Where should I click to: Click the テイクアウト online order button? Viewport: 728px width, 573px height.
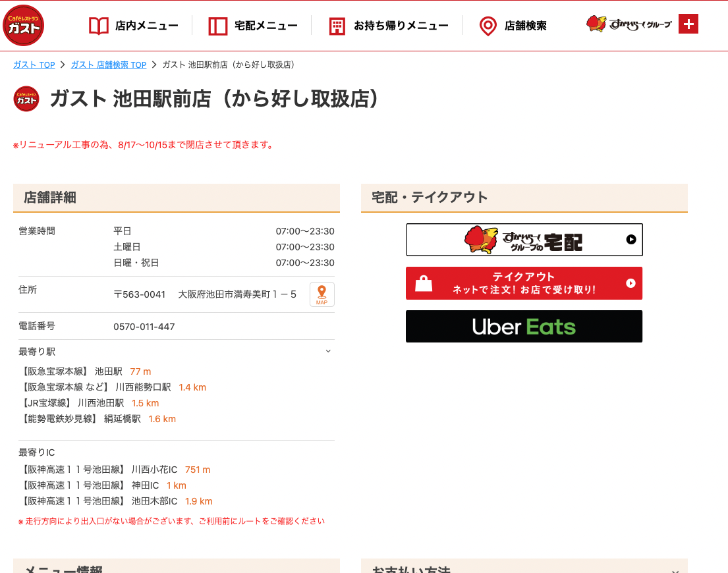524,283
